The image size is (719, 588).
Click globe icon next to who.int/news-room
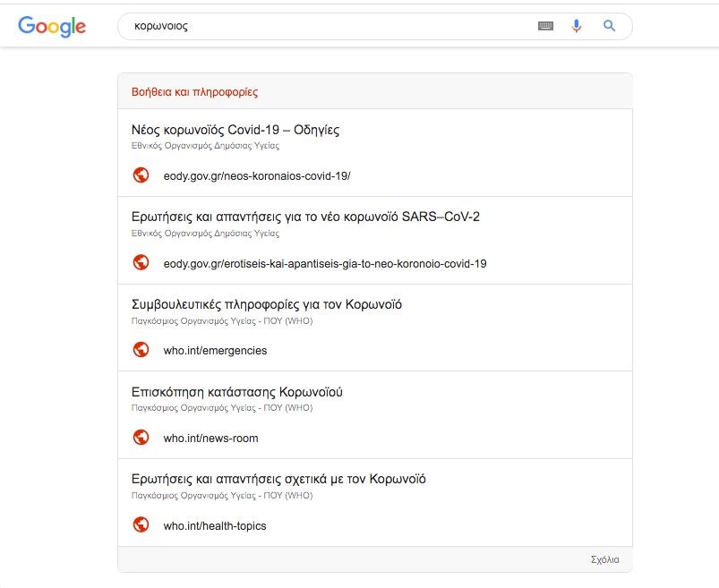pyautogui.click(x=141, y=438)
